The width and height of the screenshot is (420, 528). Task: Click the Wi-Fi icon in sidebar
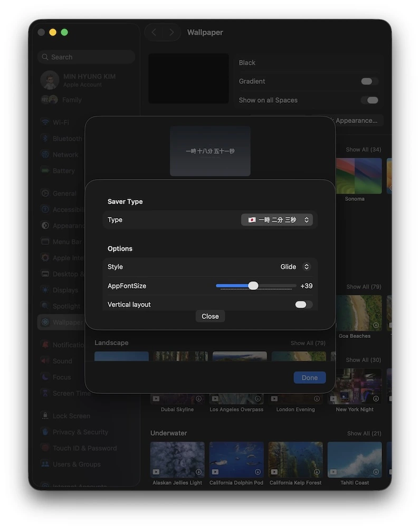45,122
